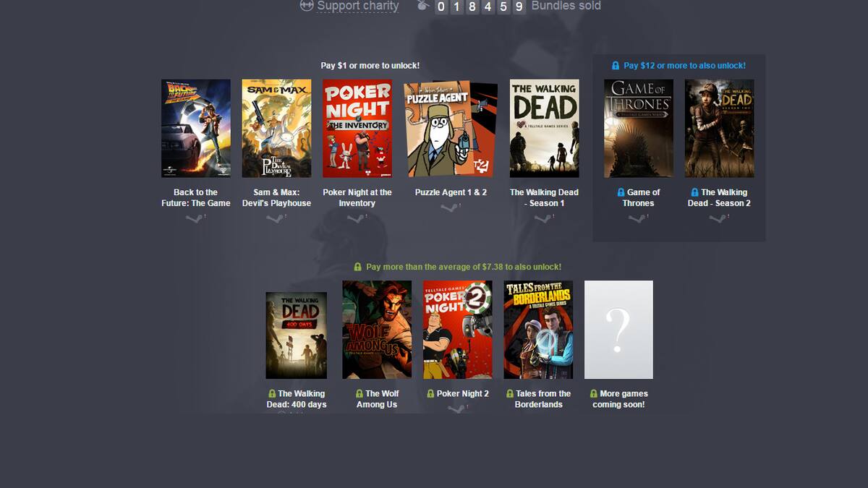Click green lock icon beside Pay more than average
Image resolution: width=868 pixels, height=488 pixels.
358,267
